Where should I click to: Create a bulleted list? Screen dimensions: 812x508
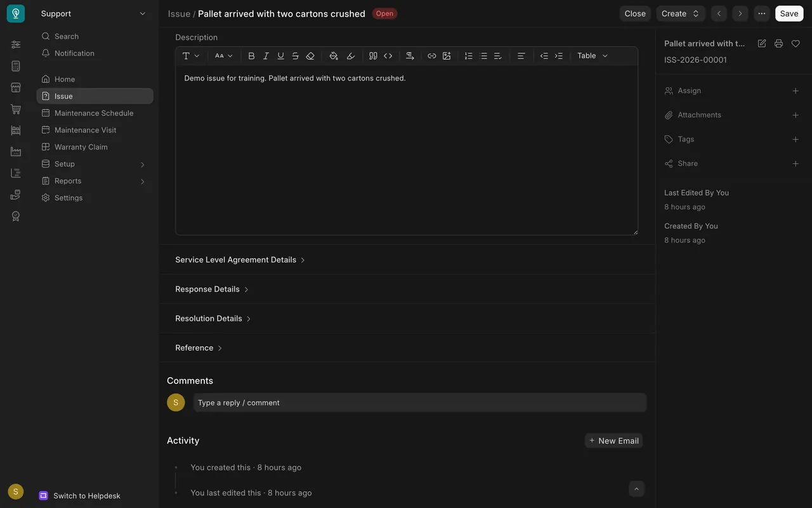point(483,56)
